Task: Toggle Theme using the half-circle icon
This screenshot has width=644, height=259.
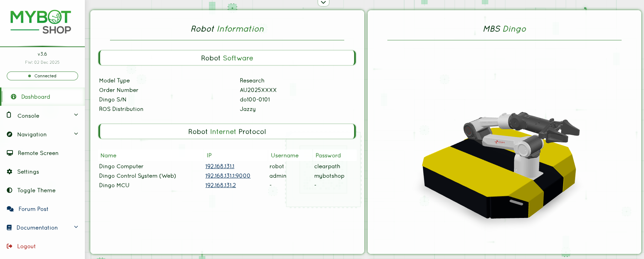Action: 10,190
